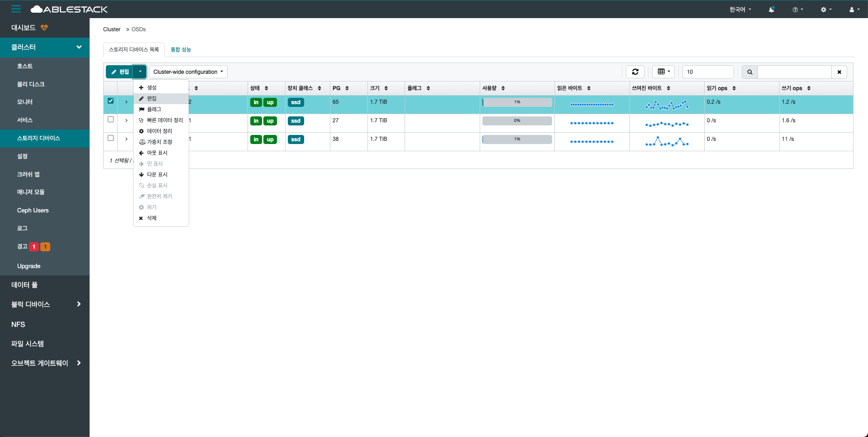Check the second OSD row checkbox
868x437 pixels.
click(110, 120)
